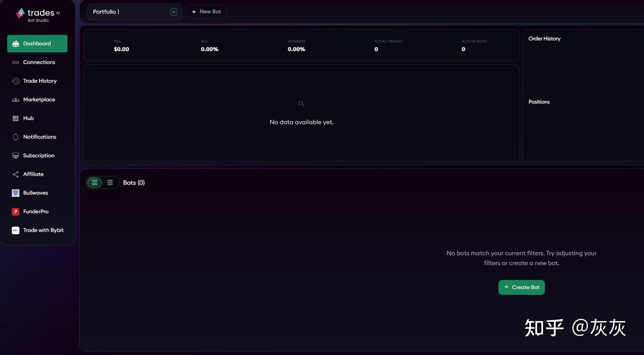This screenshot has width=644, height=355.
Task: Click the Positions heading
Action: (x=539, y=102)
